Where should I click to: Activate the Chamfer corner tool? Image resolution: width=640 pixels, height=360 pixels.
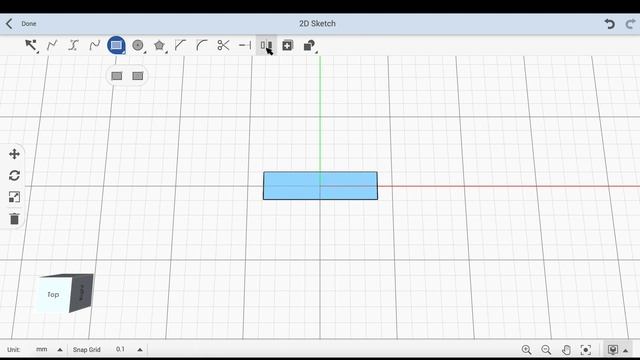pyautogui.click(x=180, y=45)
